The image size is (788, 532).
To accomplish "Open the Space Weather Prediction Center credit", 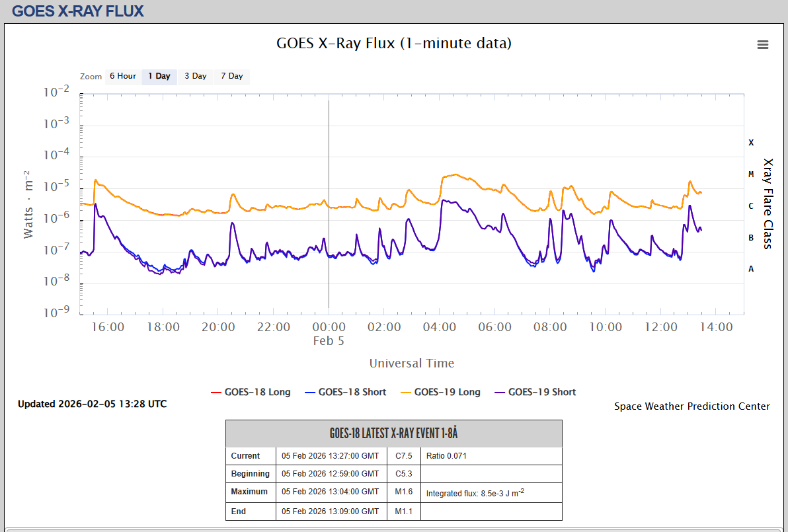I will tap(691, 406).
